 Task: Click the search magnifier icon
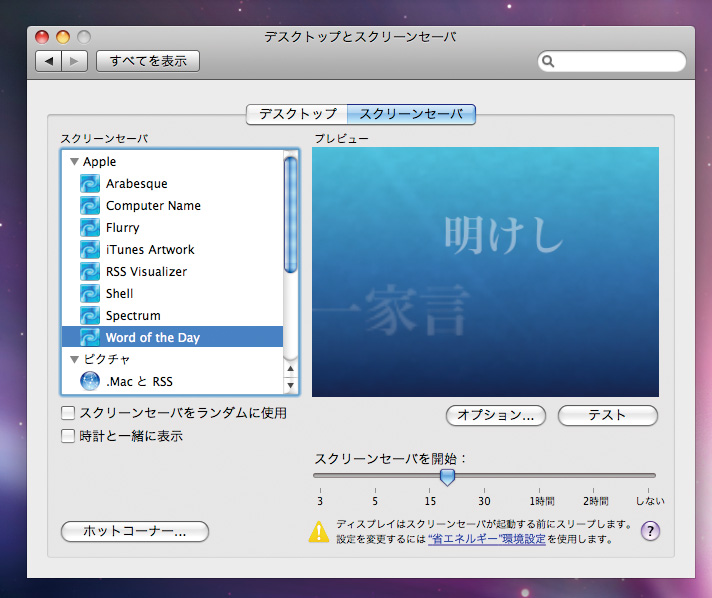coord(549,62)
